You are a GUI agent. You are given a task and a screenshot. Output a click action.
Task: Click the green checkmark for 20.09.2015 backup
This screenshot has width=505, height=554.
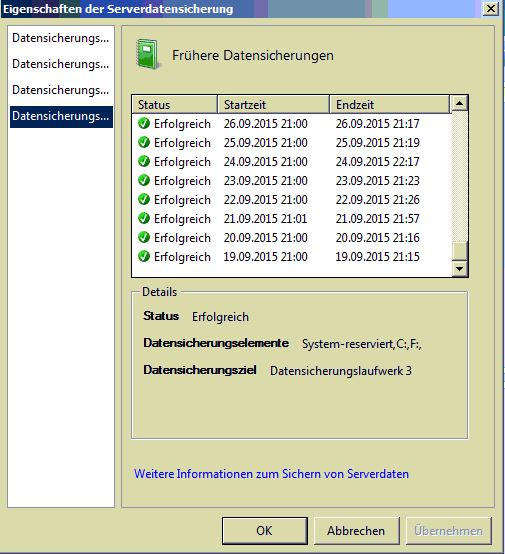[144, 237]
